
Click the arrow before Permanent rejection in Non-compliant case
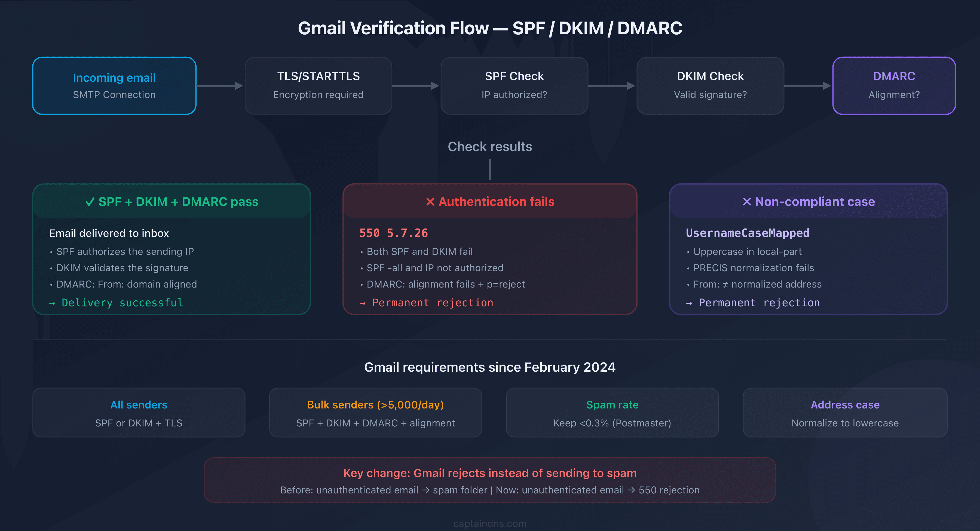[x=689, y=303]
